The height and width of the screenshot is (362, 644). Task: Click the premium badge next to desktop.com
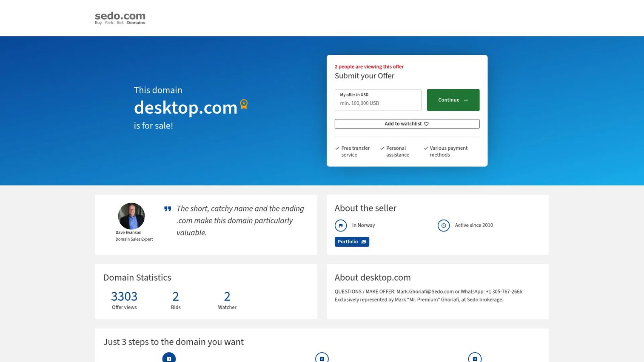coord(244,104)
